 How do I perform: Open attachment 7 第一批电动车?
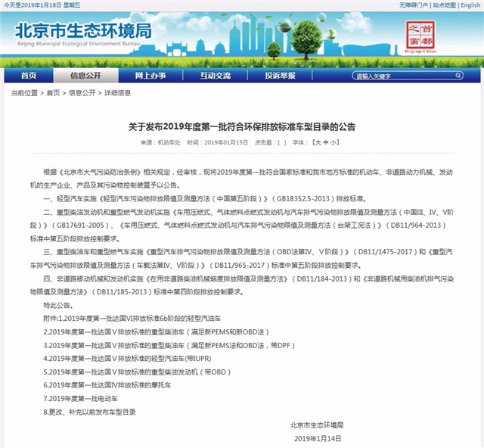click(81, 399)
